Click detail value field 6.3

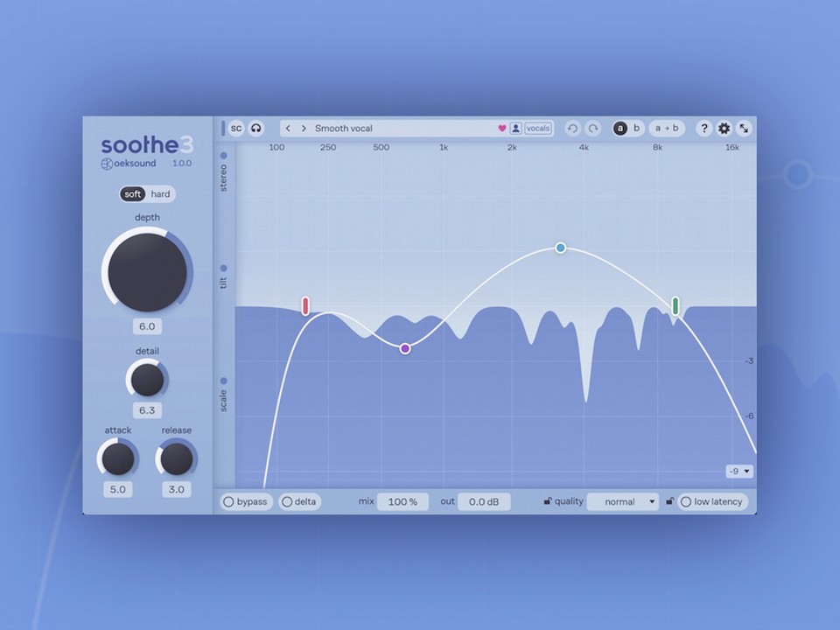click(147, 410)
